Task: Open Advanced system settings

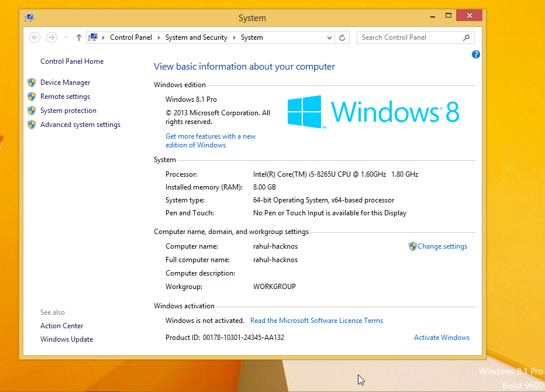Action: (x=80, y=125)
